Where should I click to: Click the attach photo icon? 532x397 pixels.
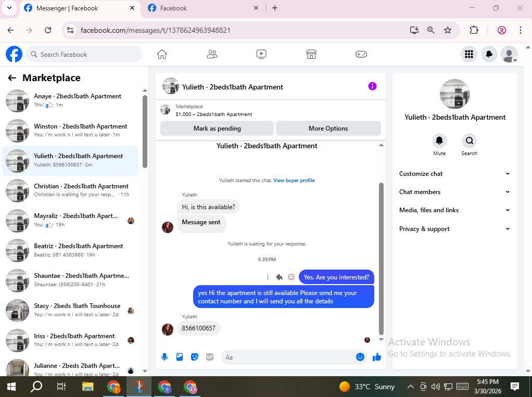pos(180,357)
